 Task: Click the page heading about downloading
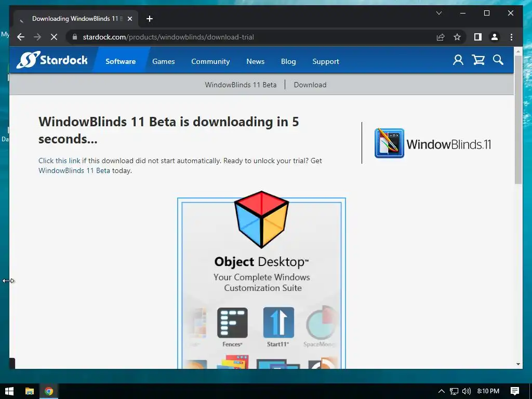point(169,130)
